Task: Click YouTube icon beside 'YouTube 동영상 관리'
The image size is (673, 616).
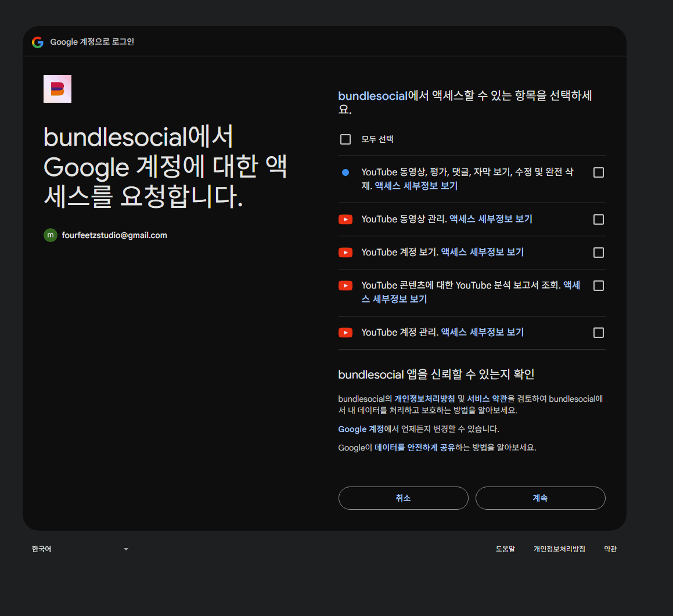Action: click(x=346, y=219)
